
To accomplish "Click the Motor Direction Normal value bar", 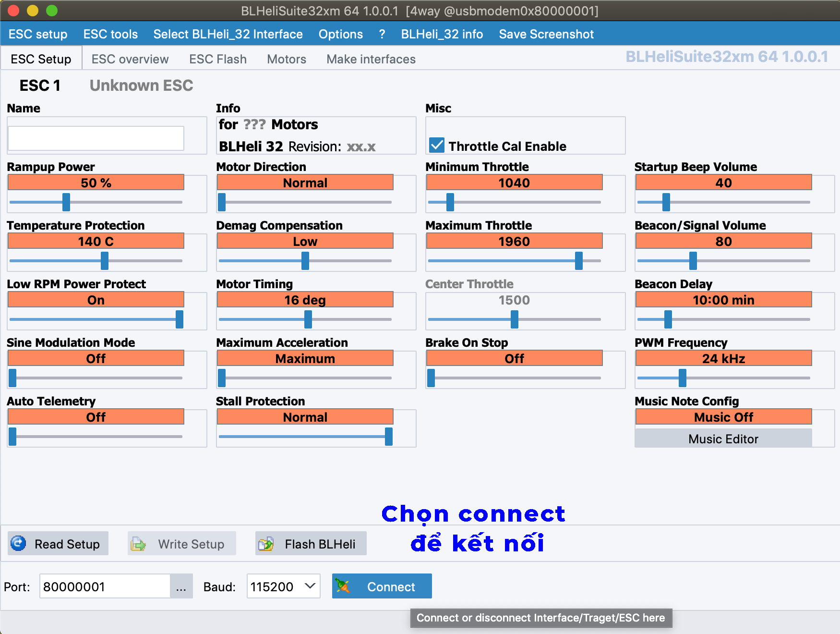I will coord(305,183).
